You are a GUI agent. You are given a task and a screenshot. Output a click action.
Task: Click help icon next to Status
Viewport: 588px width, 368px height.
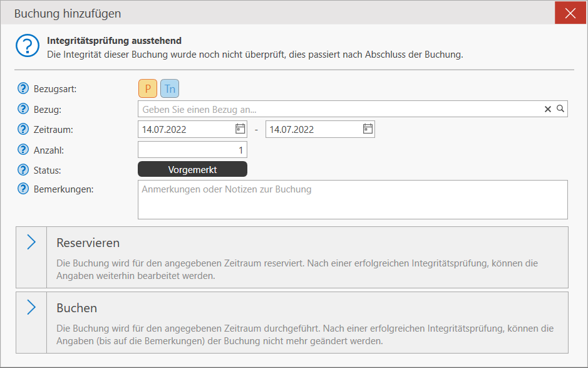click(x=23, y=170)
